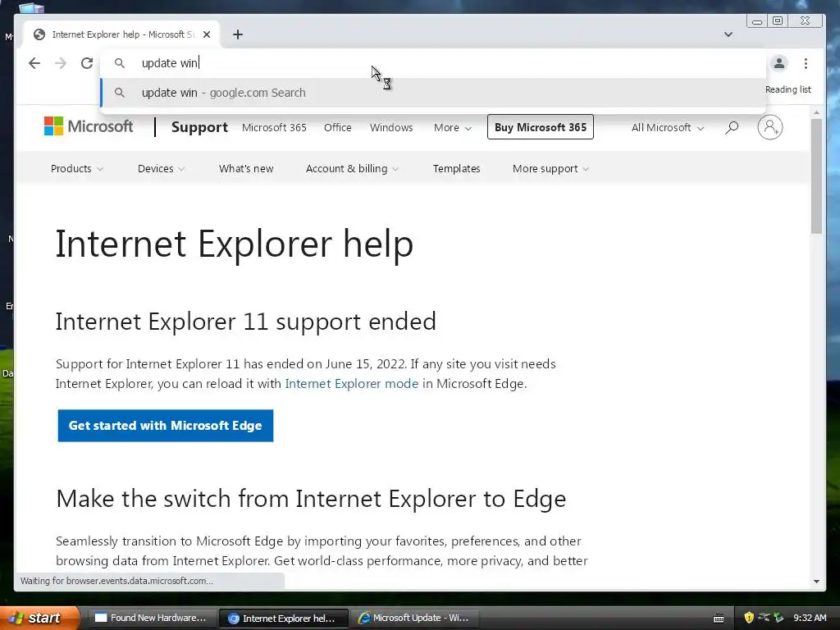Click the Internet Explorer help tab
This screenshot has height=630, width=840.
123,34
